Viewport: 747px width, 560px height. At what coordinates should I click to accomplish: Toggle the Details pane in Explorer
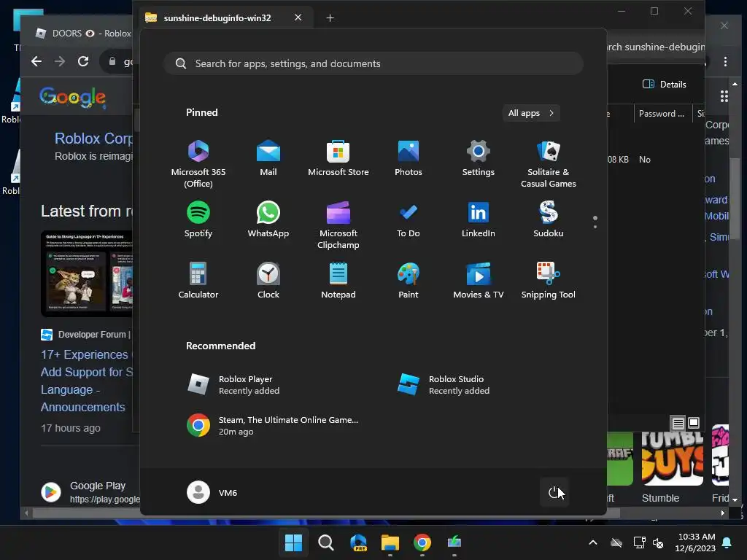coord(665,85)
